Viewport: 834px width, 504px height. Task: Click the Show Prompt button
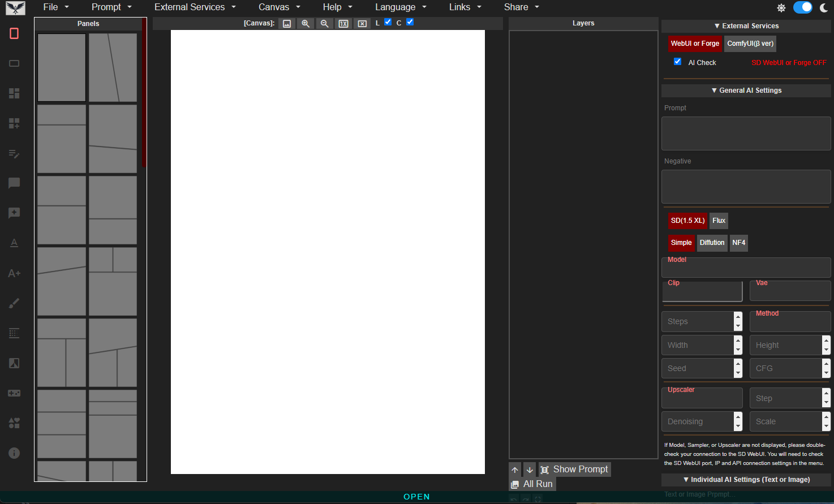click(575, 469)
